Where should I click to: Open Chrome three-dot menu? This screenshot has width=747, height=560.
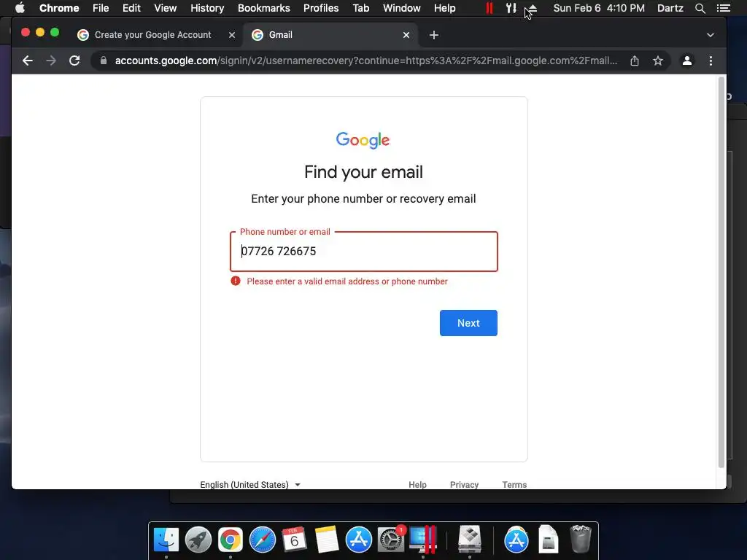pos(711,61)
